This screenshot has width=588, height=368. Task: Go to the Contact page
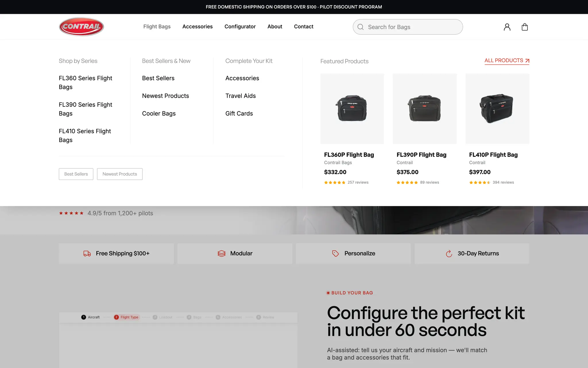(x=303, y=26)
